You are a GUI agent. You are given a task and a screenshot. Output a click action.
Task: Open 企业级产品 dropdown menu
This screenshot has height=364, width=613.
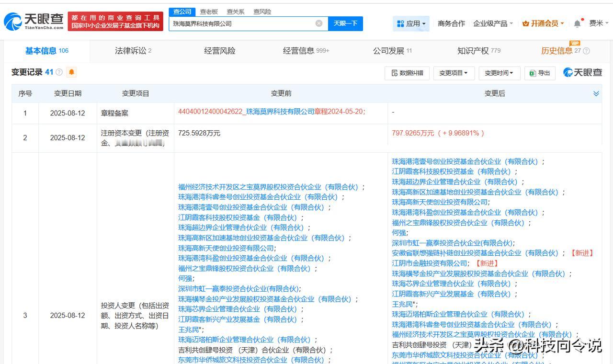[x=493, y=23]
